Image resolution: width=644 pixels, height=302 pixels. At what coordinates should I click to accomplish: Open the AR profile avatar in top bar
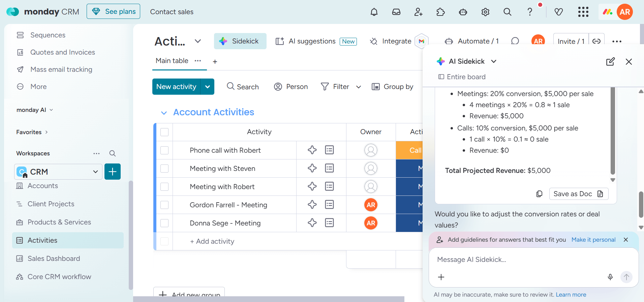[625, 12]
